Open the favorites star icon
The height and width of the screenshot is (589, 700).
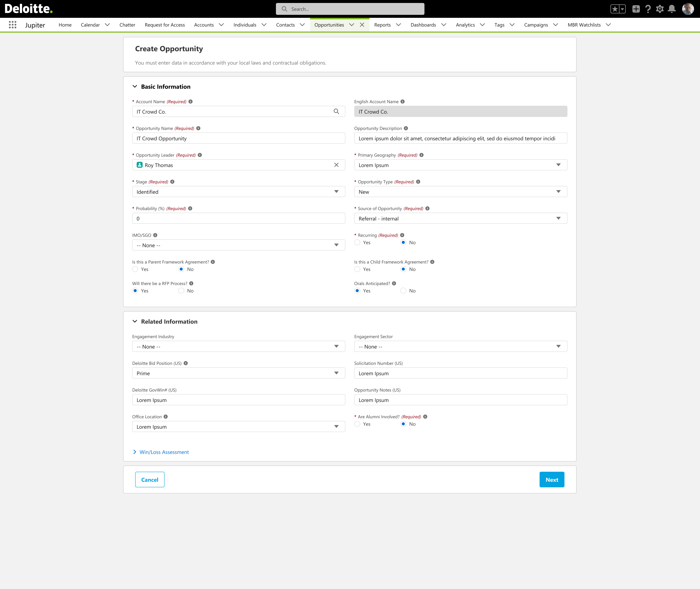click(x=615, y=9)
